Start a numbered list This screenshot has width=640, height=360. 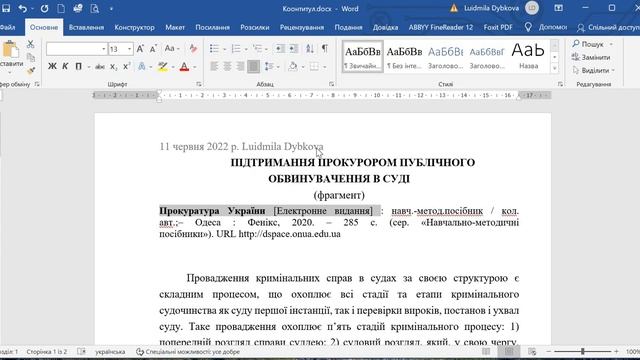236,49
